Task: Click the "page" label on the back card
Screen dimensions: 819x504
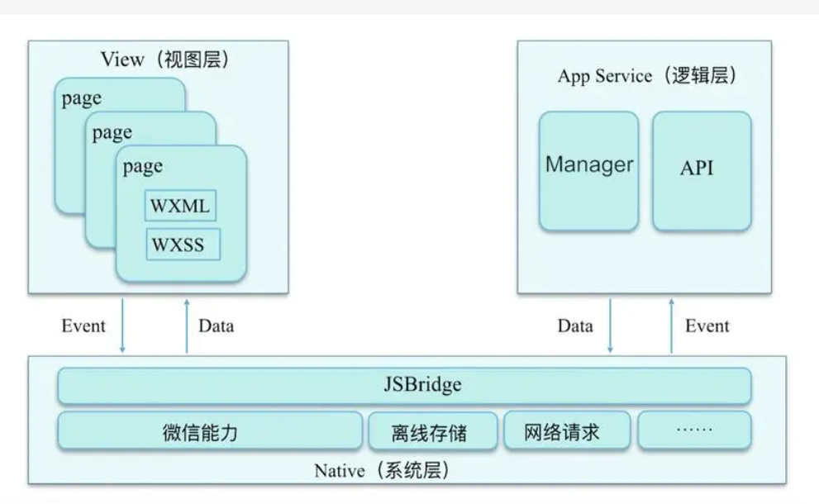Action: (82, 99)
